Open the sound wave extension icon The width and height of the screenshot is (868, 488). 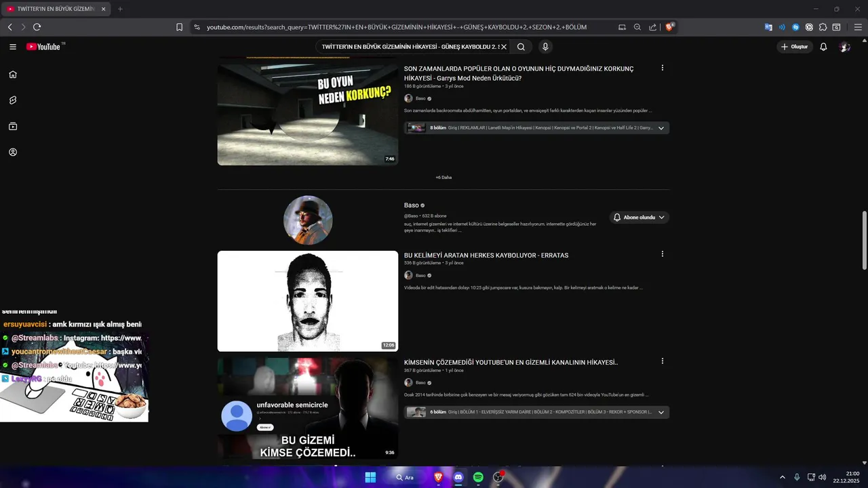782,27
